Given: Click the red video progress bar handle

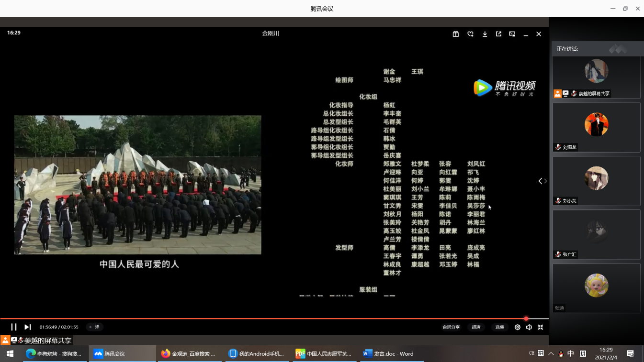Looking at the screenshot, I should [526, 318].
